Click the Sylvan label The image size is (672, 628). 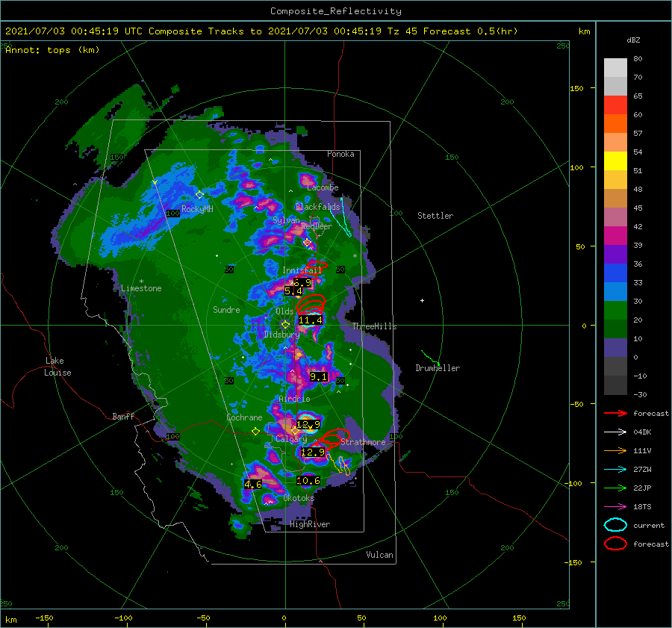point(286,220)
